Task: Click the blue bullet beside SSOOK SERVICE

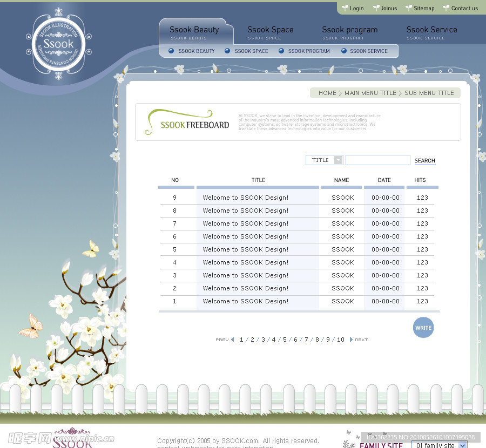Action: [344, 51]
